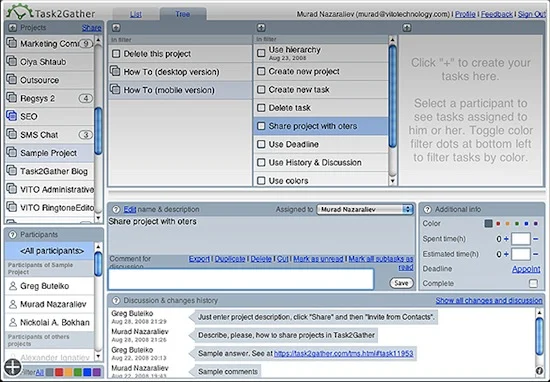Click the Greg Buteiko person icon
550x382 pixels.
[13, 286]
